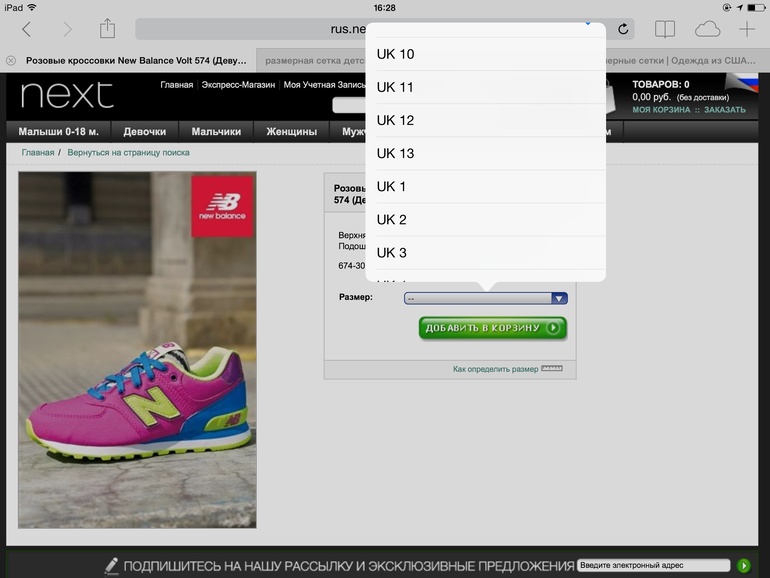Image resolution: width=770 pixels, height=578 pixels.
Task: Click the green newsletter submit arrow
Action: [x=743, y=566]
